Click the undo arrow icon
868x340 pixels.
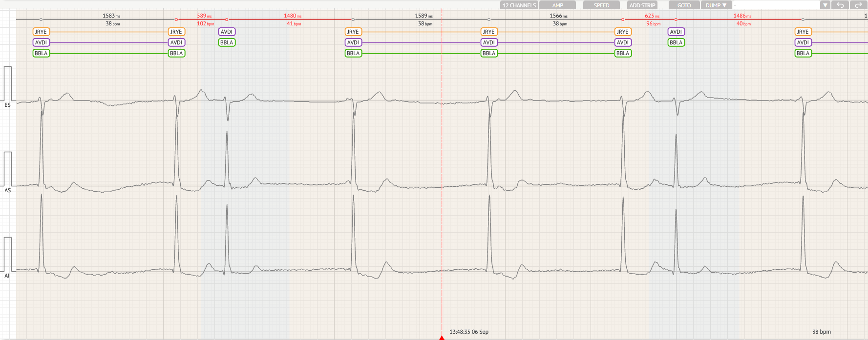840,5
